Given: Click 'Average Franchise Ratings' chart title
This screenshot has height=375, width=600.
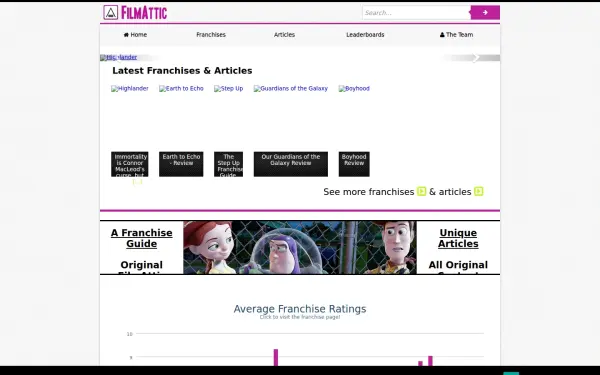Looking at the screenshot, I should pos(300,309).
